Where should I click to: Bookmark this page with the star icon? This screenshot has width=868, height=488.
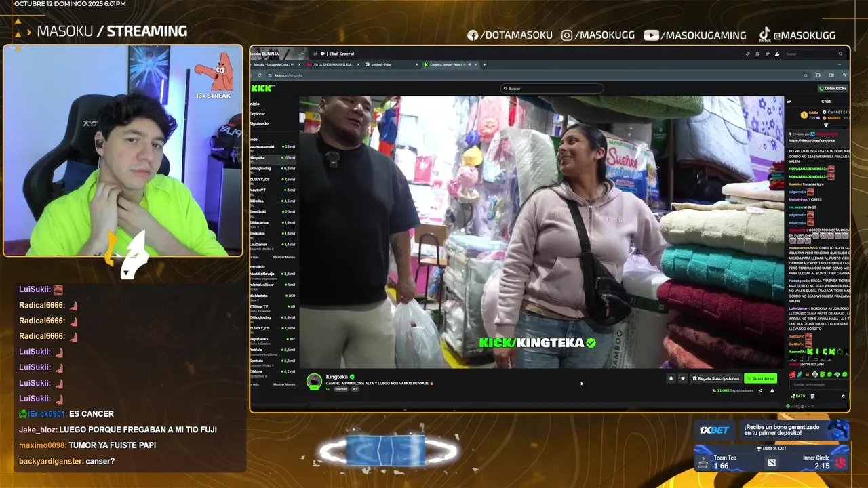806,75
